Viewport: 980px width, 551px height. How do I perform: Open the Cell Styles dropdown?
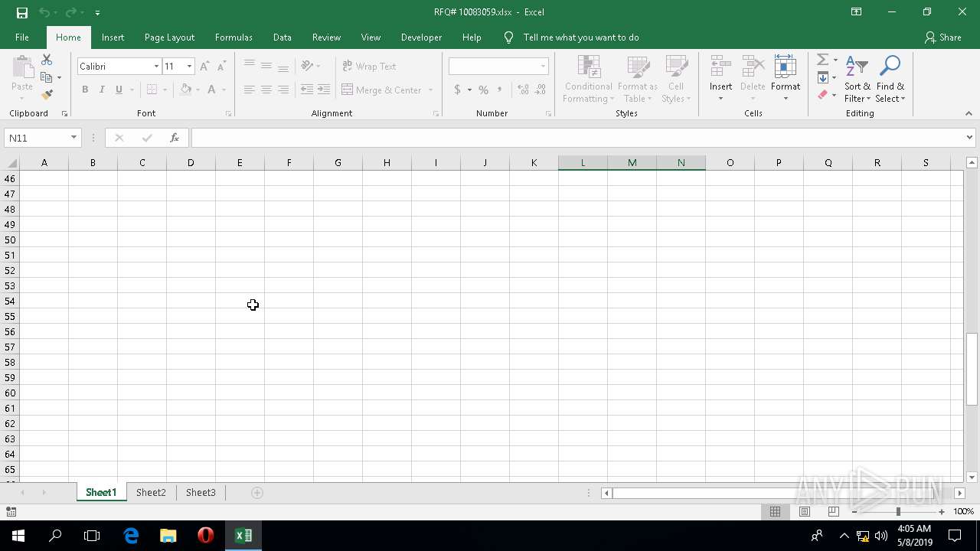[676, 80]
